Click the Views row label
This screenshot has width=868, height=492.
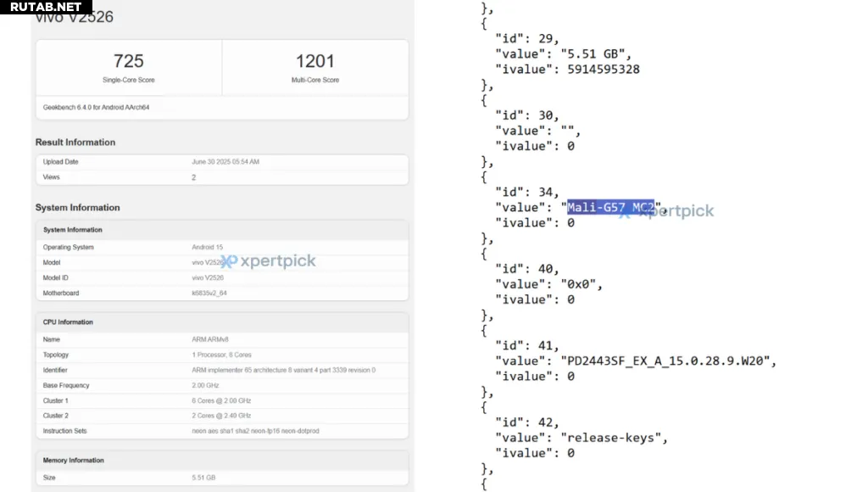coord(51,177)
